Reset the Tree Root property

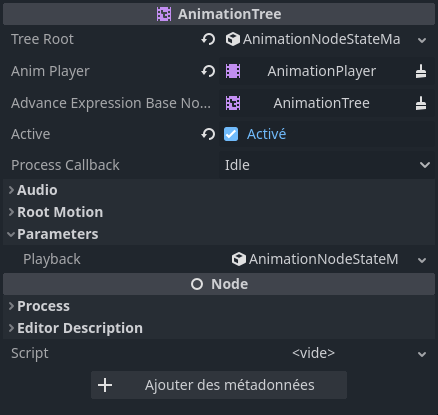click(208, 39)
